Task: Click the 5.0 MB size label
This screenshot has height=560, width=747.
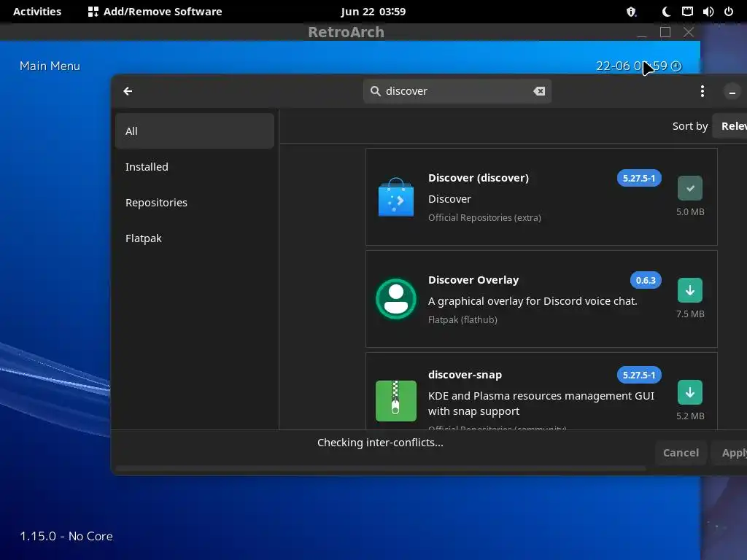Action: [690, 212]
